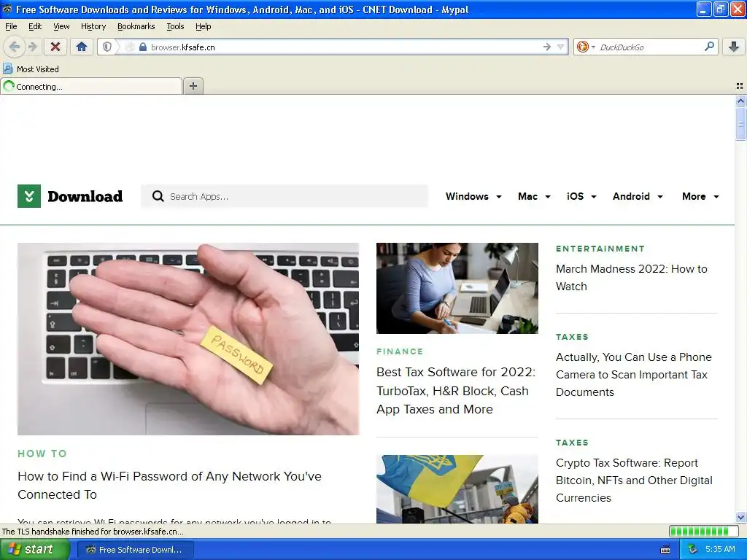Open the Tools menu
This screenshot has width=747, height=560.
click(175, 26)
